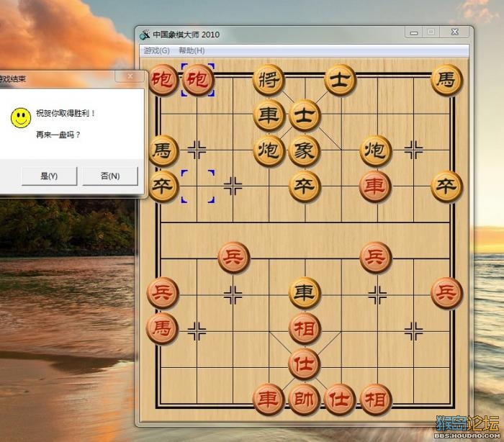This screenshot has width=504, height=442.
Task: Select the red 車 on the bottom row
Action: tap(269, 400)
